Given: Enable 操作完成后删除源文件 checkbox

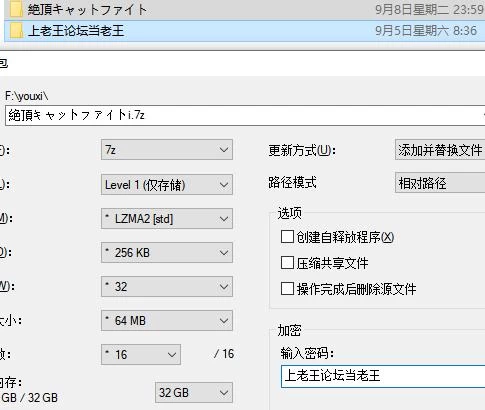Looking at the screenshot, I should tap(287, 289).
